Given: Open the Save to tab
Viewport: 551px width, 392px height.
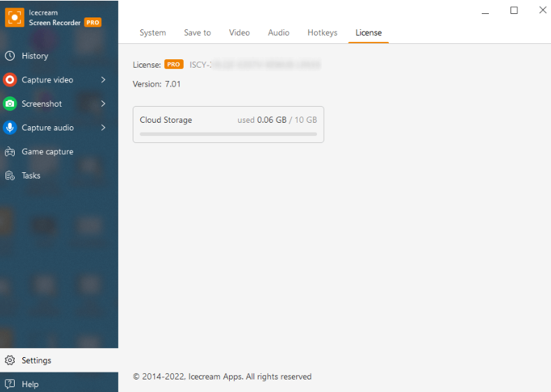Looking at the screenshot, I should (197, 33).
